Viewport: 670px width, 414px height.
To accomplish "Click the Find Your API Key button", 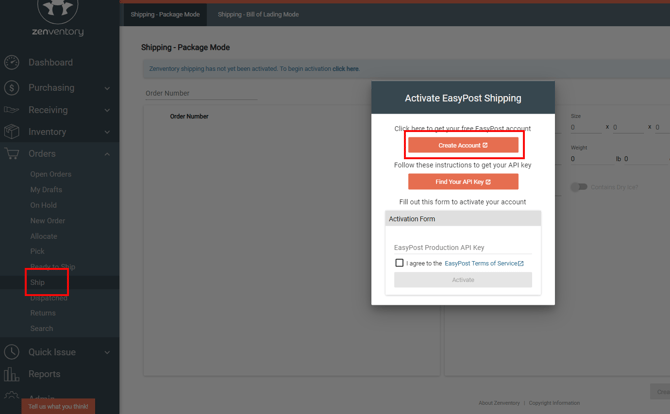I will 463,182.
